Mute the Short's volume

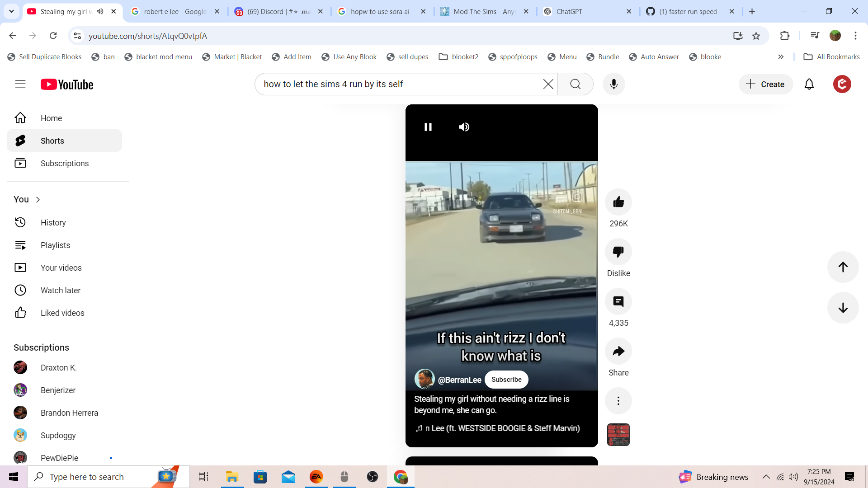(x=464, y=127)
